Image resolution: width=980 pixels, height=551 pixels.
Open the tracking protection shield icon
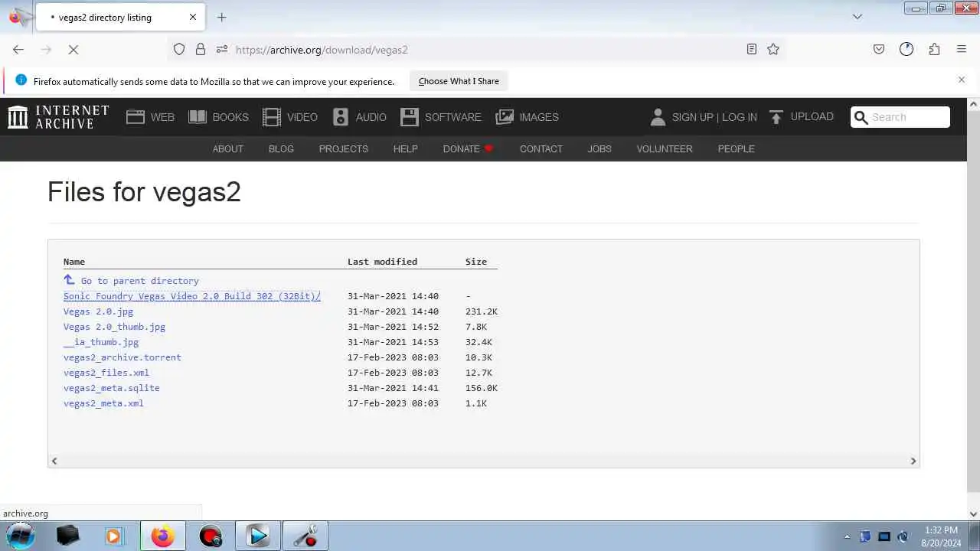coord(179,49)
